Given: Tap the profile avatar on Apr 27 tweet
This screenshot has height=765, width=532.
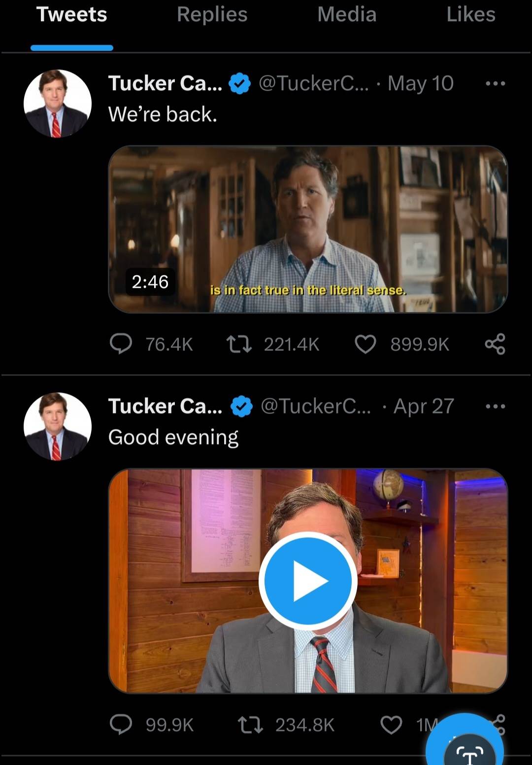Looking at the screenshot, I should (x=58, y=426).
